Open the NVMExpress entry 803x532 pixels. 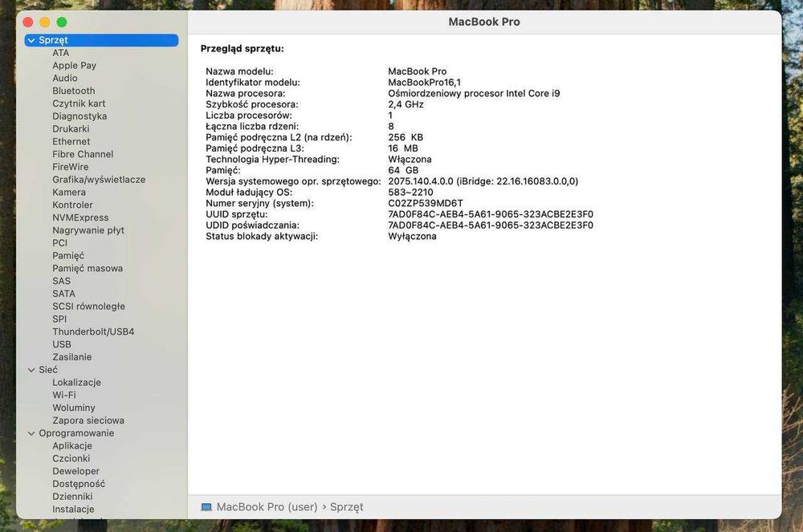(x=80, y=217)
